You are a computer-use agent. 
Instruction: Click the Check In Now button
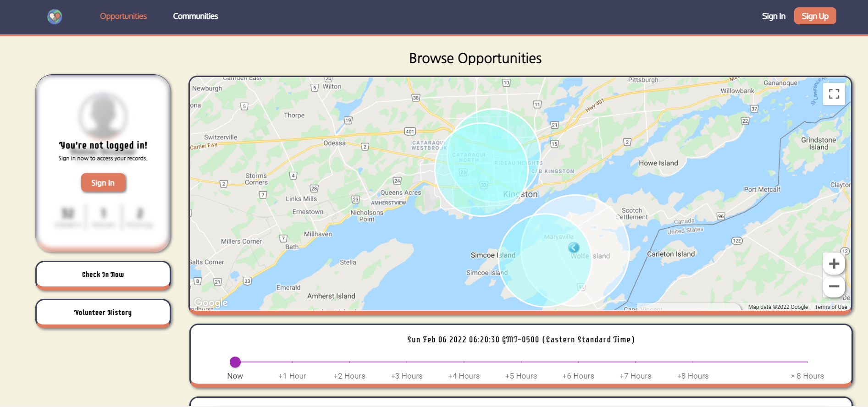click(x=103, y=275)
